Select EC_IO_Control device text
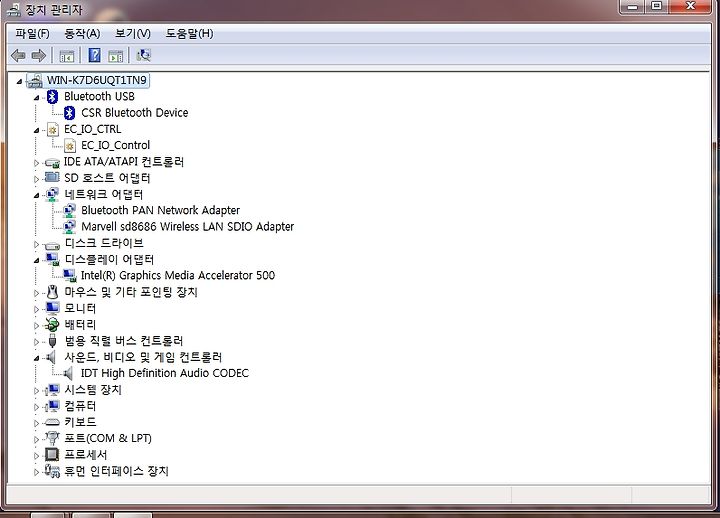The image size is (720, 518). pos(115,145)
